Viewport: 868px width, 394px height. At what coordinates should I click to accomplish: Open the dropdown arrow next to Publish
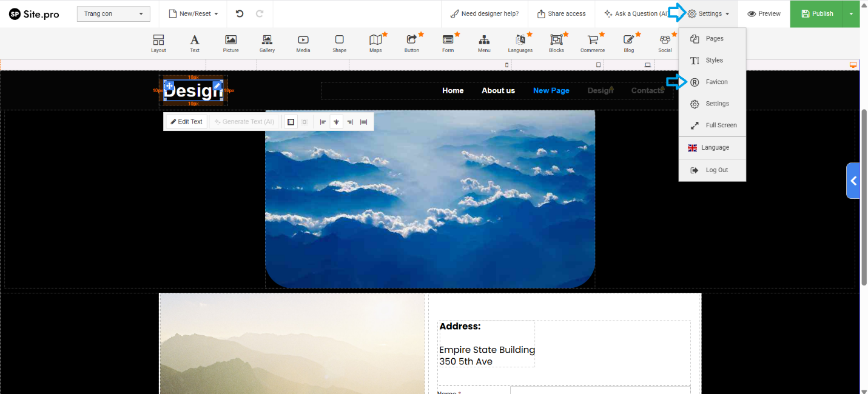[x=851, y=13]
